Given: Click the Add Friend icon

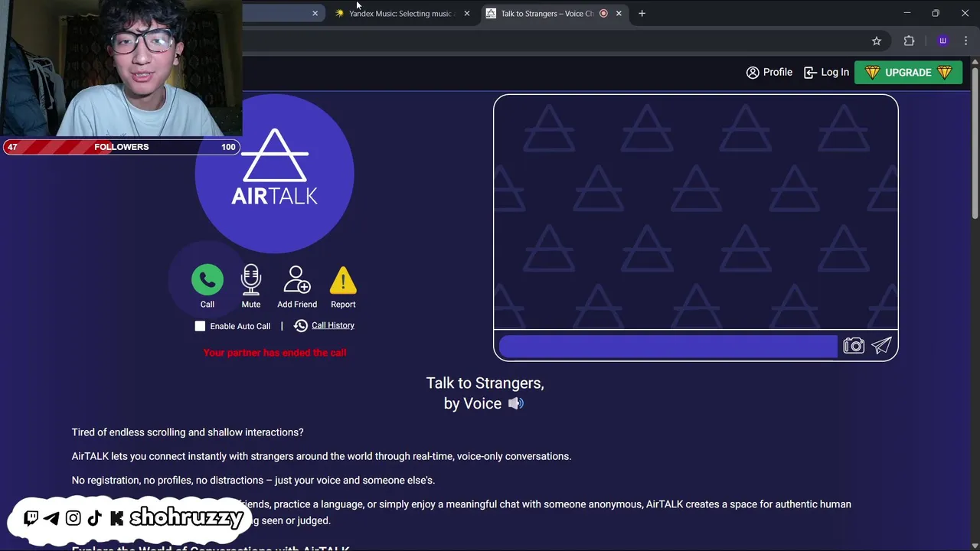Looking at the screenshot, I should (x=297, y=280).
